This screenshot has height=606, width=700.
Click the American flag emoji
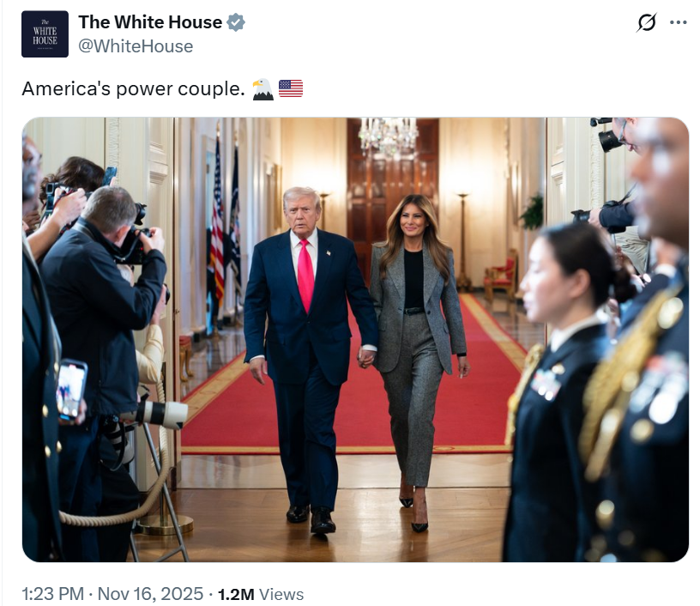point(291,88)
